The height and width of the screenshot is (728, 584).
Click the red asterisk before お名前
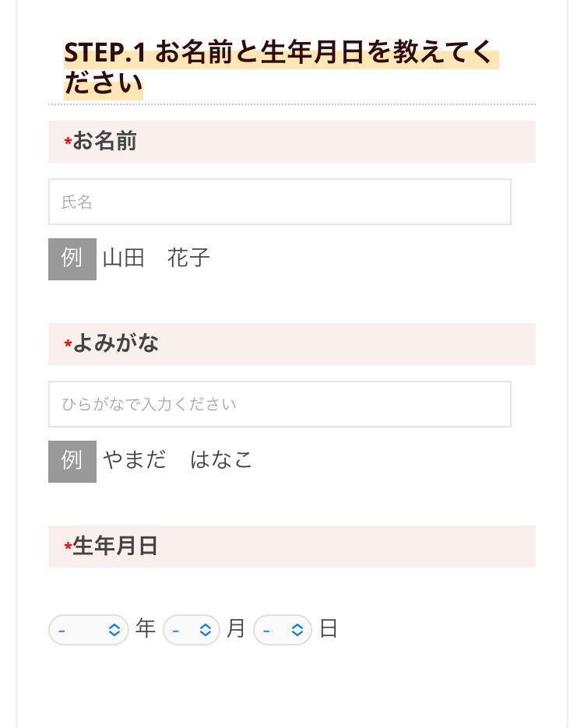point(68,142)
